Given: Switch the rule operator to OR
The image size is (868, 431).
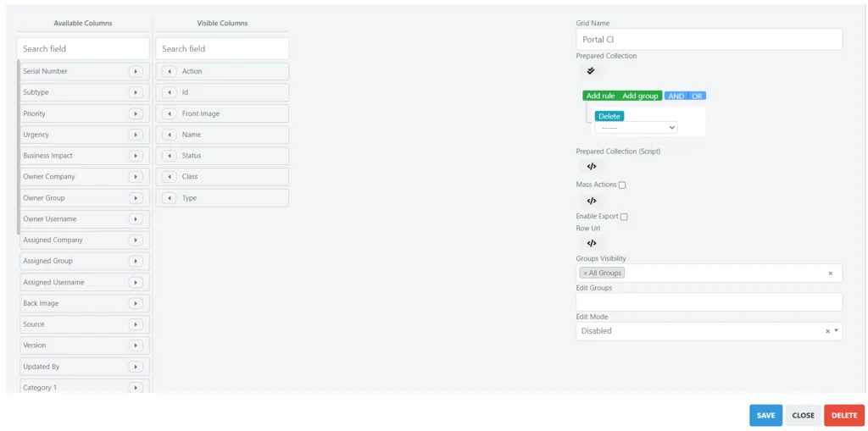Looking at the screenshot, I should pos(697,97).
